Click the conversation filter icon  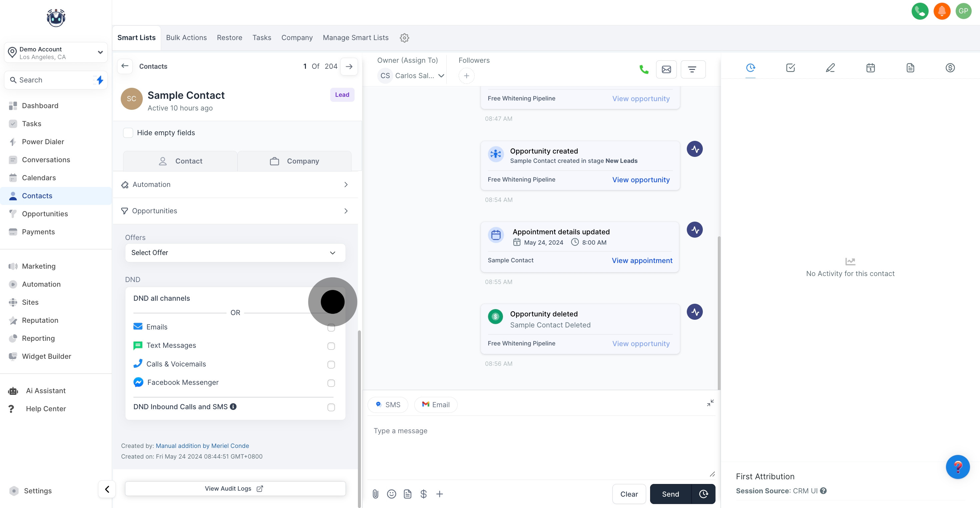pyautogui.click(x=692, y=69)
